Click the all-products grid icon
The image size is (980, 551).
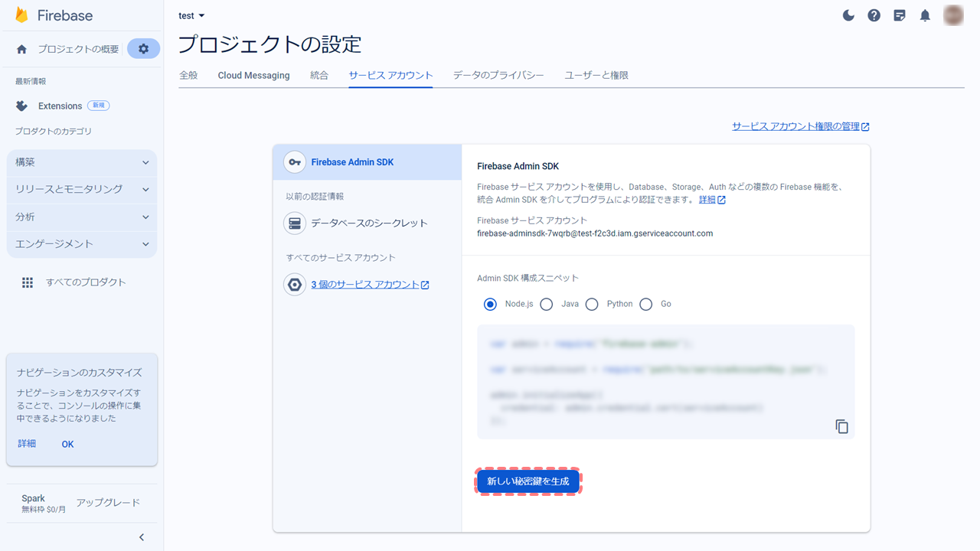pos(28,282)
